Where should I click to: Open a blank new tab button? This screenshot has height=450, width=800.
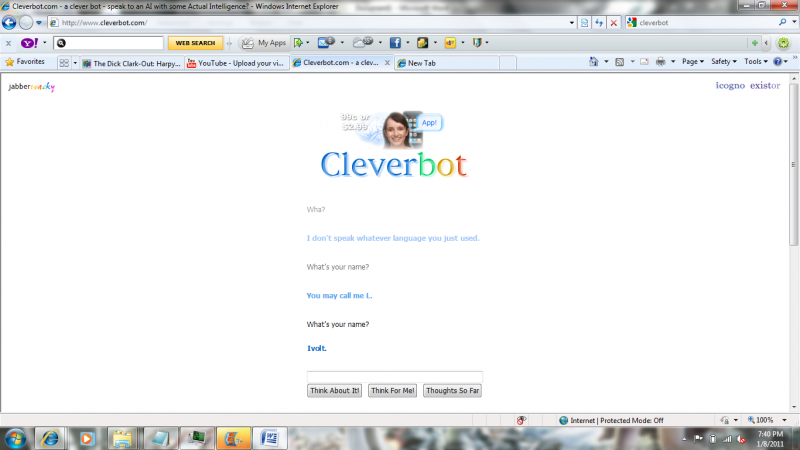508,63
